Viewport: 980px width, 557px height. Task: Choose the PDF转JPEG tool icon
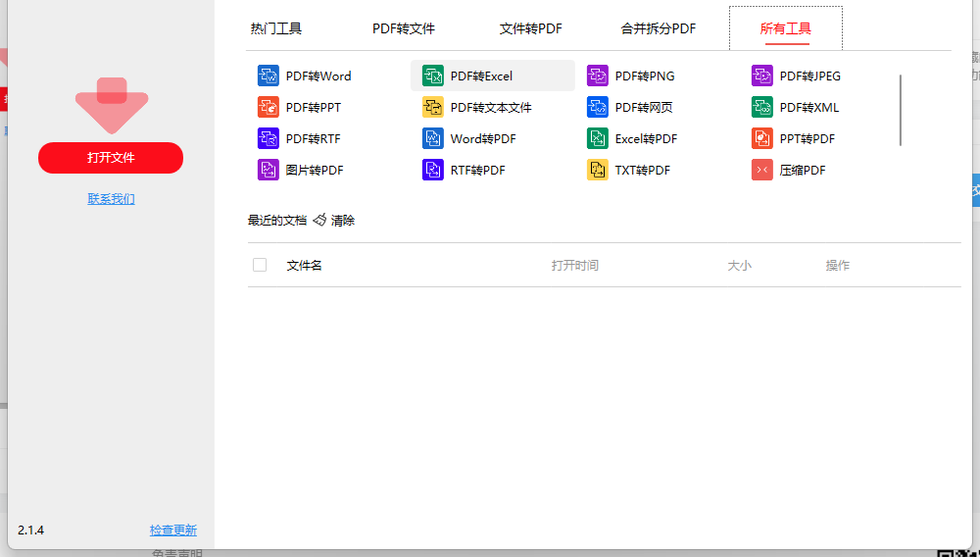pyautogui.click(x=762, y=76)
